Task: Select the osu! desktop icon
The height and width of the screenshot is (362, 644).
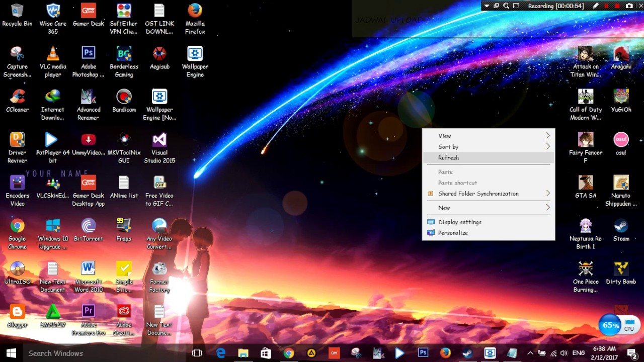Action: [621, 144]
